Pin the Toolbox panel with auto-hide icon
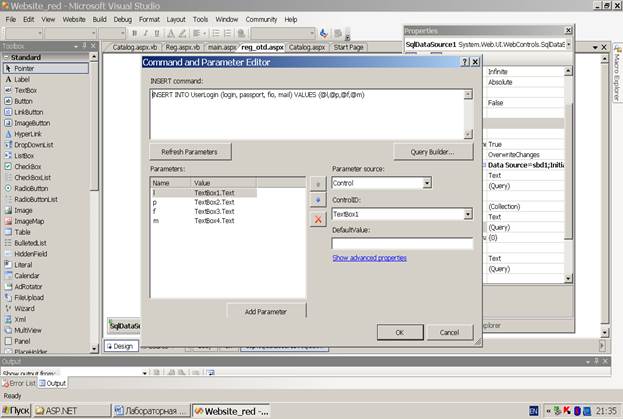 click(84, 46)
